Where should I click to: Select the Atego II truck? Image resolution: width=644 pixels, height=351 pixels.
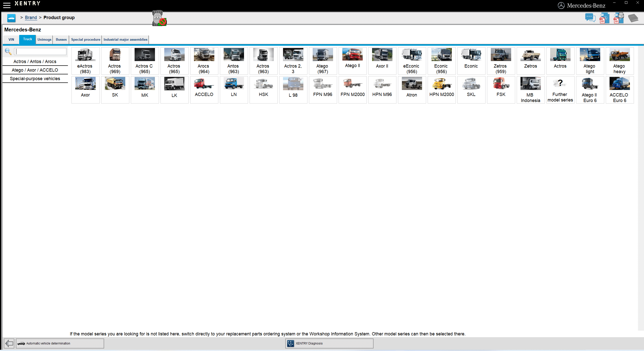(x=352, y=61)
